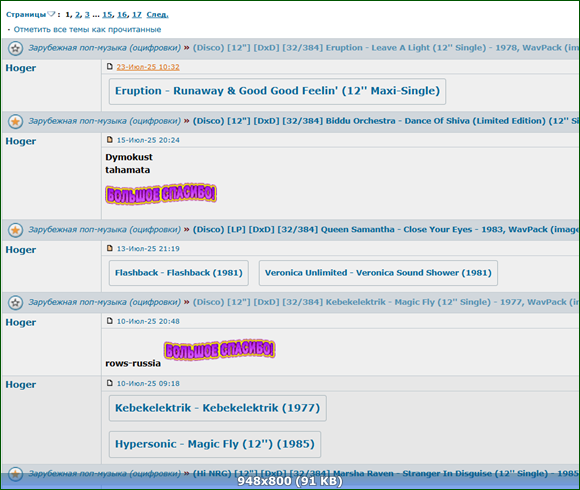Click the name Dymokust in post
The height and width of the screenshot is (490, 580).
pyautogui.click(x=129, y=158)
